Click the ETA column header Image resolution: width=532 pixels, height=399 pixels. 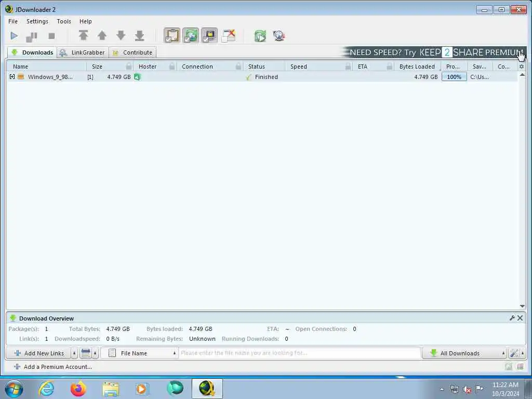362,66
